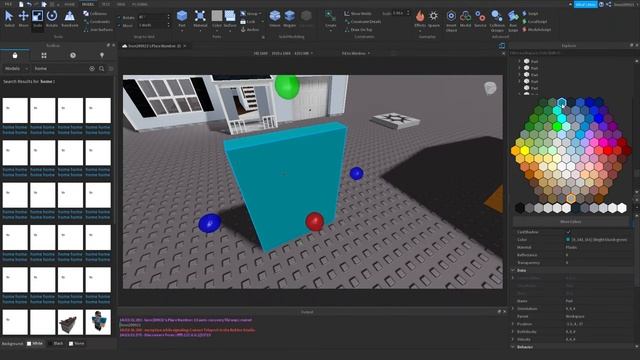Viewport: 640px width, 360px height.
Task: Toggle the Rotate snap checkbox
Action: pyautogui.click(x=119, y=18)
